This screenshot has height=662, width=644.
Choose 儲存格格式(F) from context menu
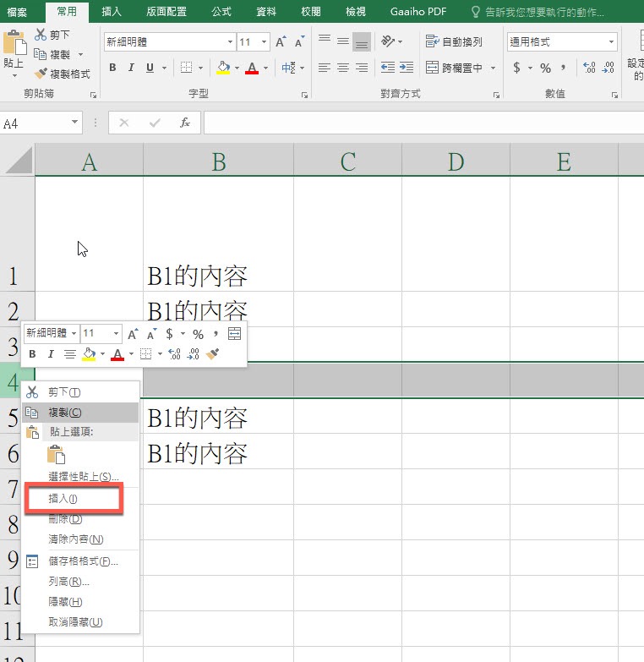80,561
